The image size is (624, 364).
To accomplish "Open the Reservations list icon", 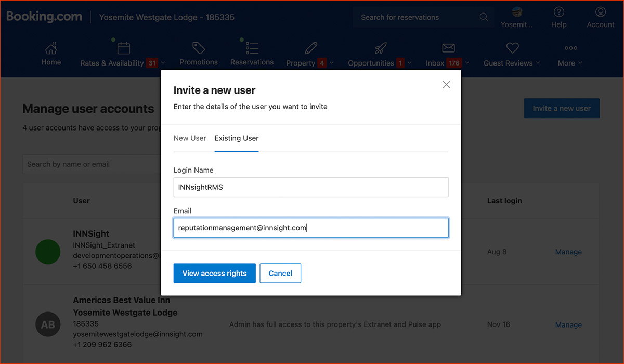I will tap(252, 48).
